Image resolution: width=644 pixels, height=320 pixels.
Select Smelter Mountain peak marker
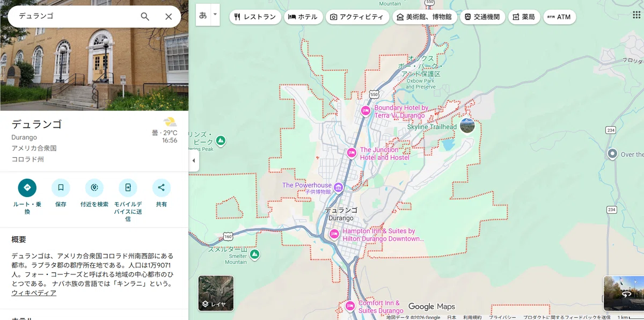(255, 253)
